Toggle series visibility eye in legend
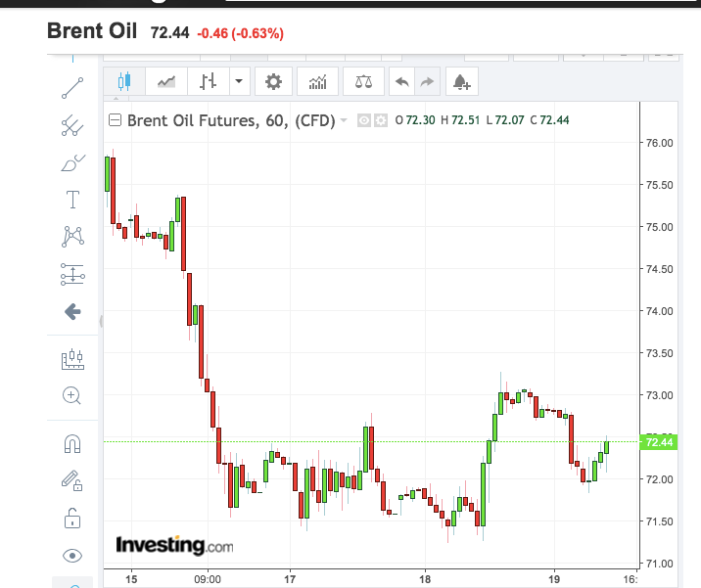701x588 pixels. pos(364,120)
